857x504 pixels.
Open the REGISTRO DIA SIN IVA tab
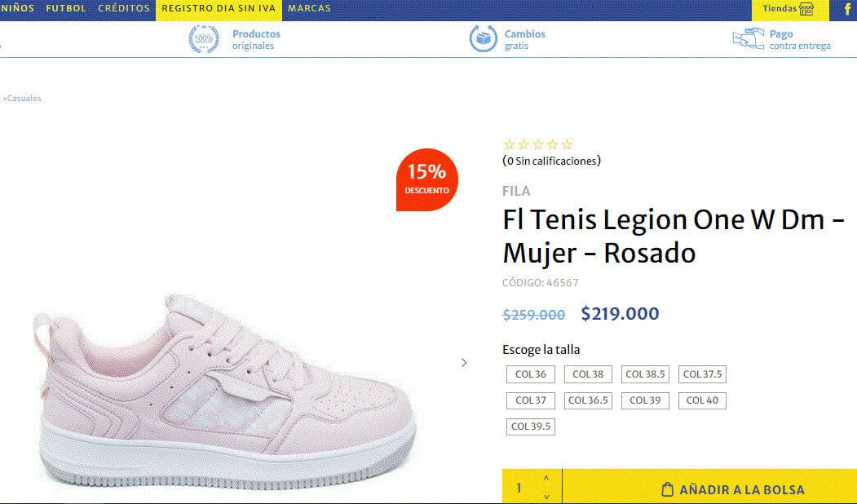(219, 9)
